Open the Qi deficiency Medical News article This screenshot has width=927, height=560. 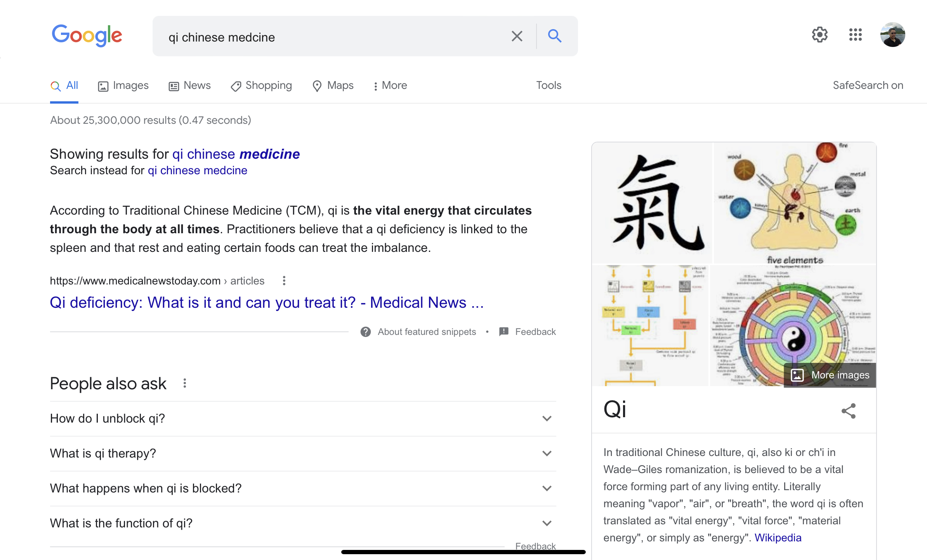tap(267, 303)
